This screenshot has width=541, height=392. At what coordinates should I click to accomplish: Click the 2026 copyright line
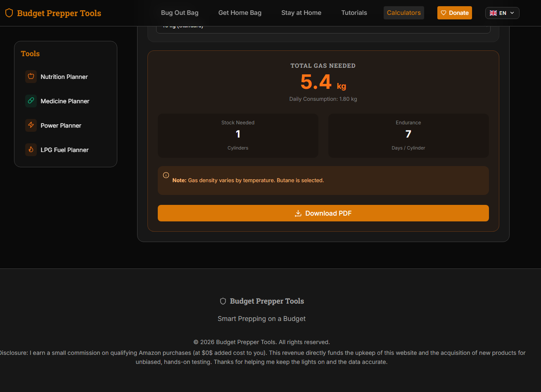(262, 342)
